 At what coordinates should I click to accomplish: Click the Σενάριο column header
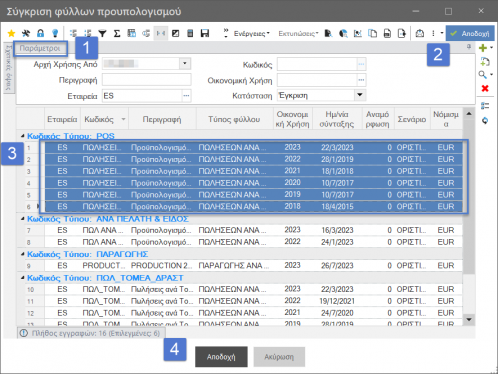[412, 119]
